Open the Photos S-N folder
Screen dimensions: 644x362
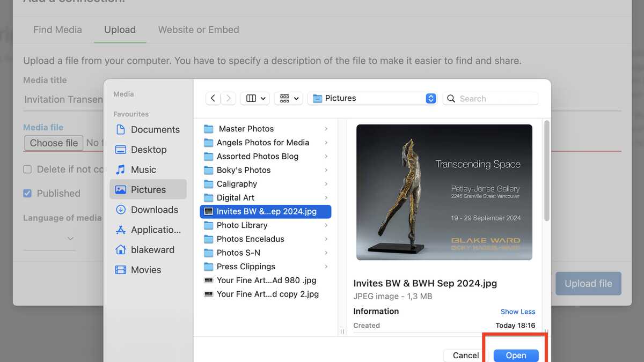tap(266, 253)
